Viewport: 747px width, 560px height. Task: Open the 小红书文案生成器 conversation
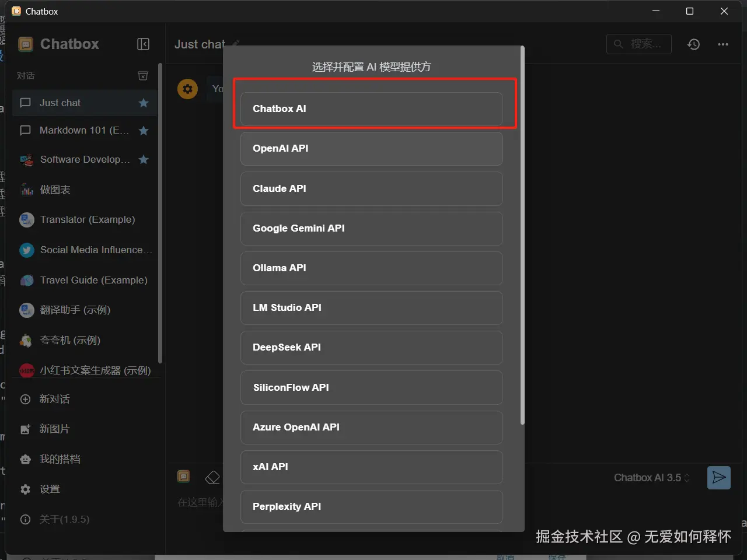(85, 370)
